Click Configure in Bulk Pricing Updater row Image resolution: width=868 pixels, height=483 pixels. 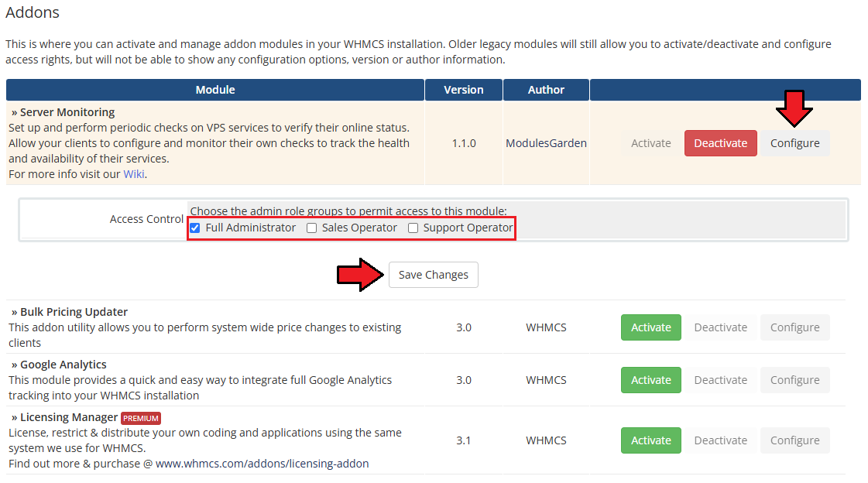[795, 327]
